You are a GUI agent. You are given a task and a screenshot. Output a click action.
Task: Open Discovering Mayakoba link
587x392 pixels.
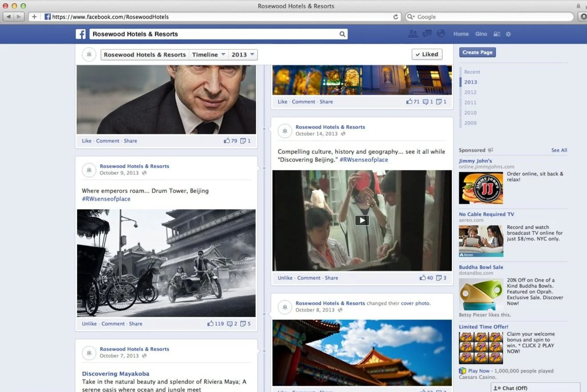116,374
